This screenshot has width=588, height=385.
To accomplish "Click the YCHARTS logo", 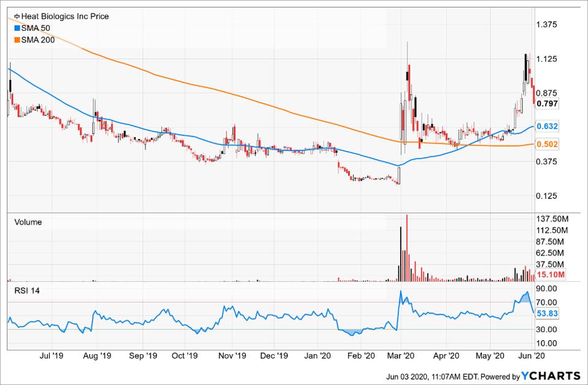I will pos(551,376).
